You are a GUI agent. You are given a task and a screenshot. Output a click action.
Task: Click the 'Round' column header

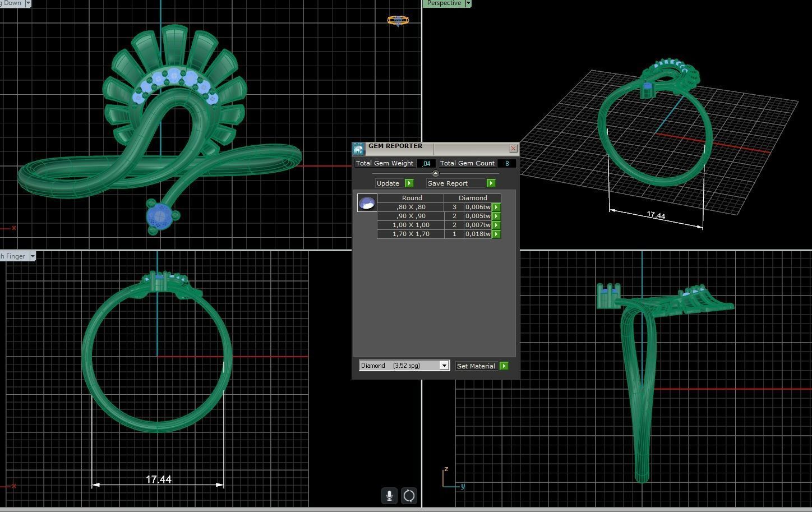tap(411, 198)
